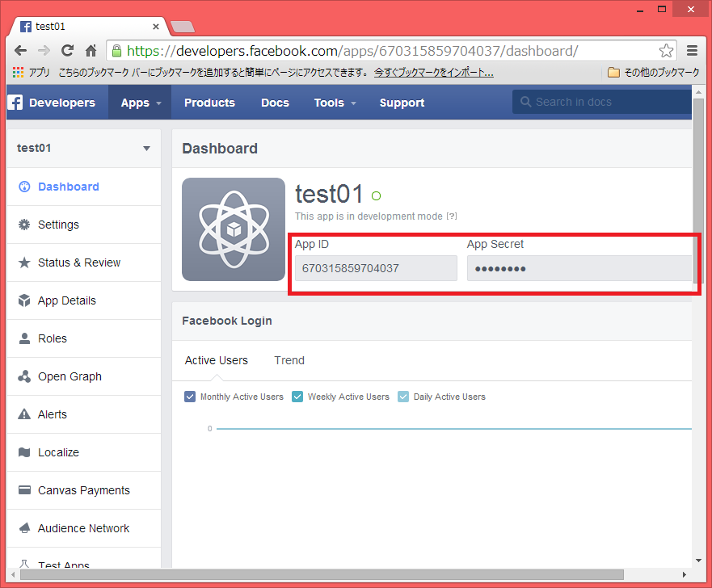This screenshot has height=588, width=712.
Task: Open Audience Network in the sidebar
Action: (x=84, y=528)
